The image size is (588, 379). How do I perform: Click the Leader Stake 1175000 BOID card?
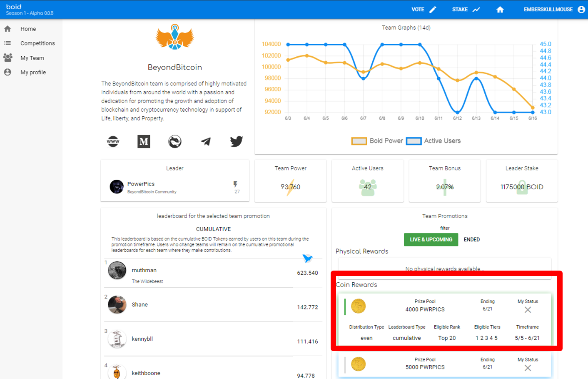coord(522,181)
